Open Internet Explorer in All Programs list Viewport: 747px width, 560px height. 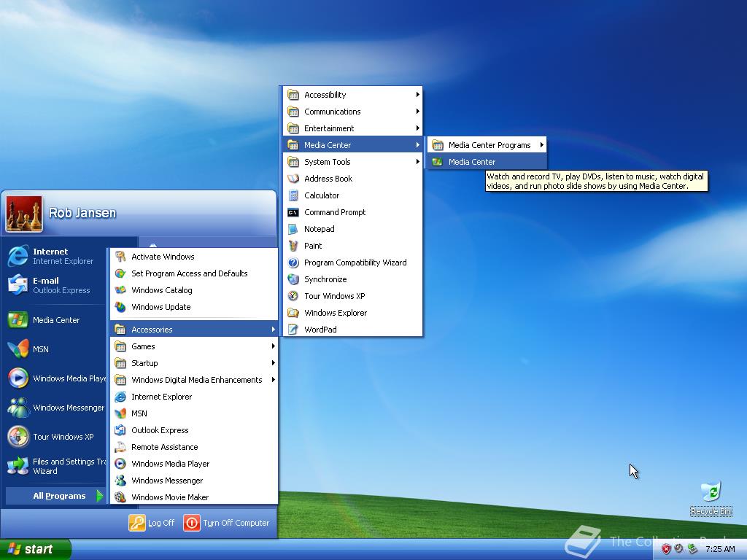pyautogui.click(x=194, y=397)
